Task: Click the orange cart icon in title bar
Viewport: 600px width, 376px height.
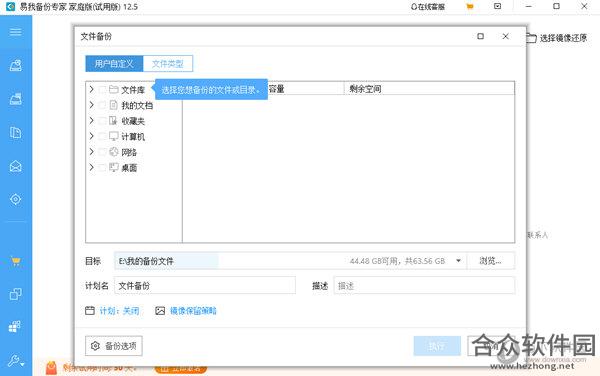Action: click(470, 7)
